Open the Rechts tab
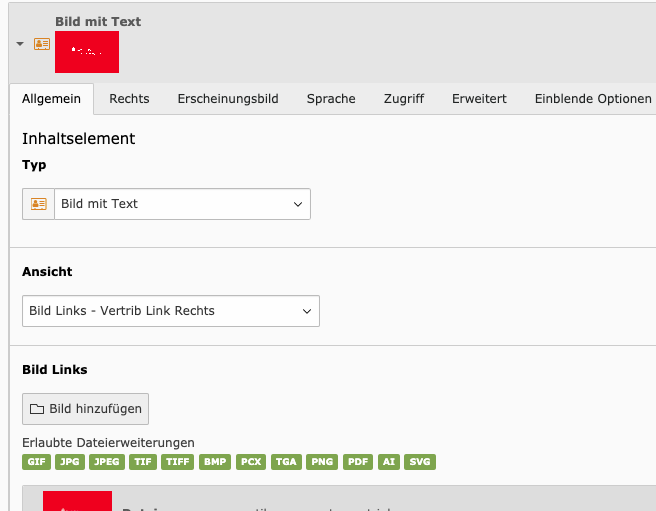Viewport: 656px width, 511px height. point(129,99)
